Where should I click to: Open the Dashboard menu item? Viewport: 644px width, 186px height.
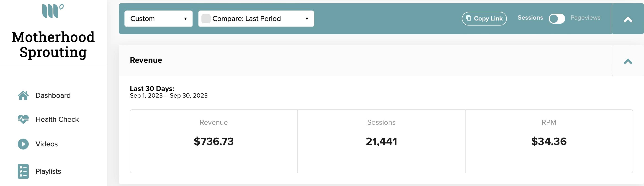point(53,95)
